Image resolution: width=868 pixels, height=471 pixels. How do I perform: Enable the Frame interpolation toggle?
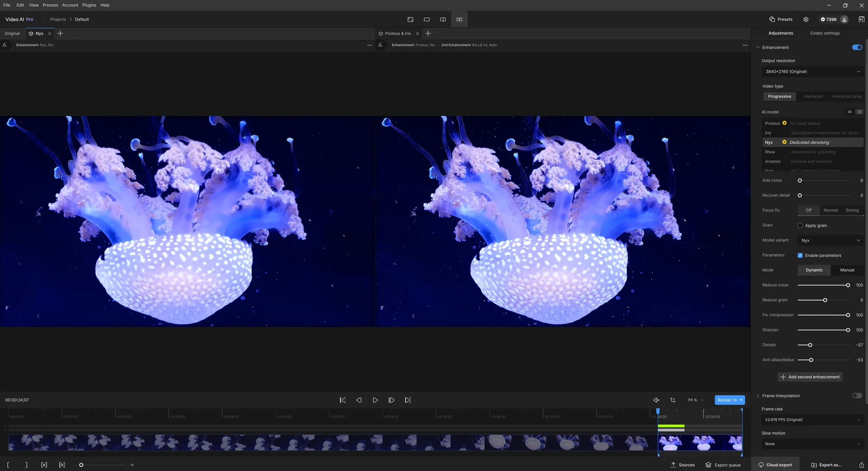(857, 396)
